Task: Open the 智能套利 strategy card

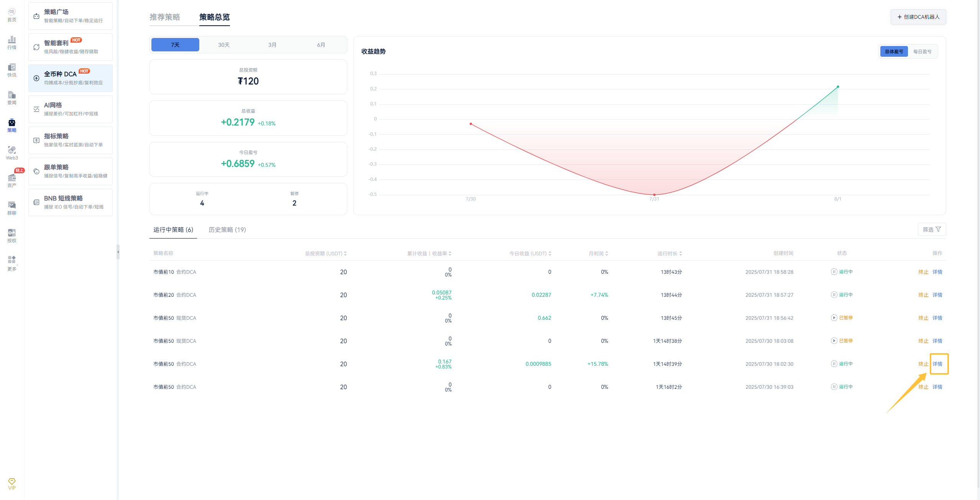Action: click(x=71, y=47)
